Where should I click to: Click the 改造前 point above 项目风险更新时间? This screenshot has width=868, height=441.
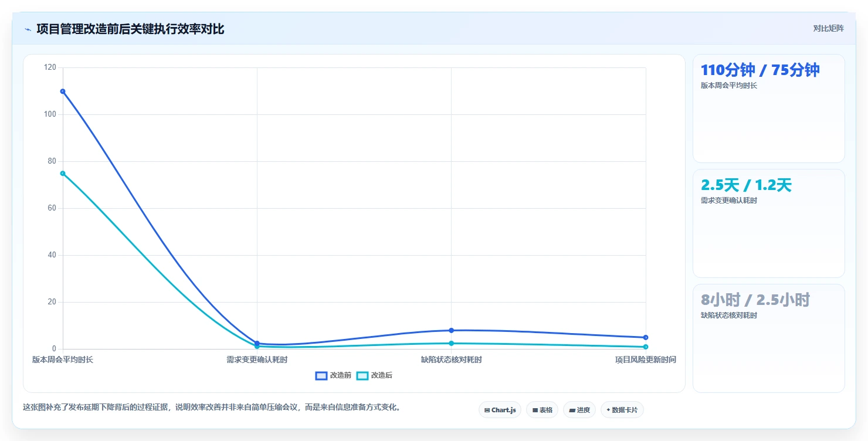(x=645, y=337)
